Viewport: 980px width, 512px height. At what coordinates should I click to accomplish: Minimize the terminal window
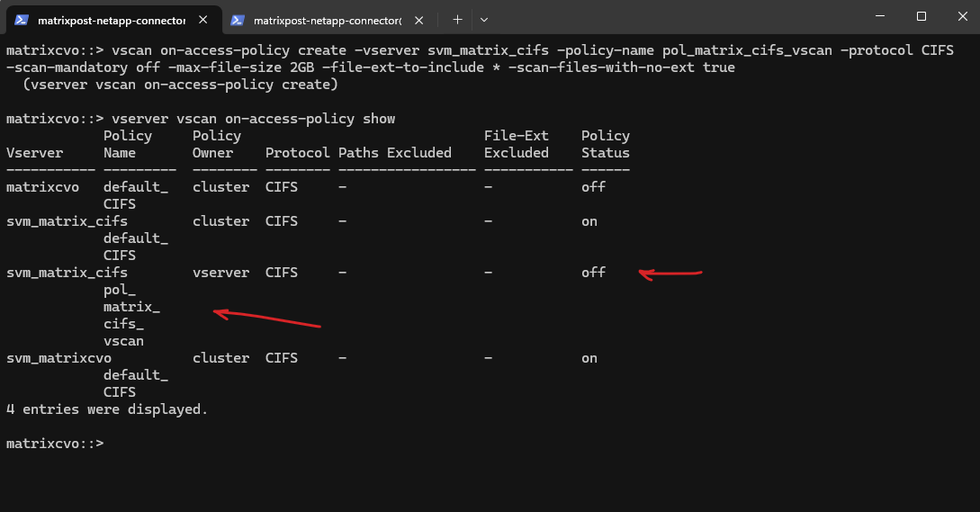pyautogui.click(x=880, y=16)
